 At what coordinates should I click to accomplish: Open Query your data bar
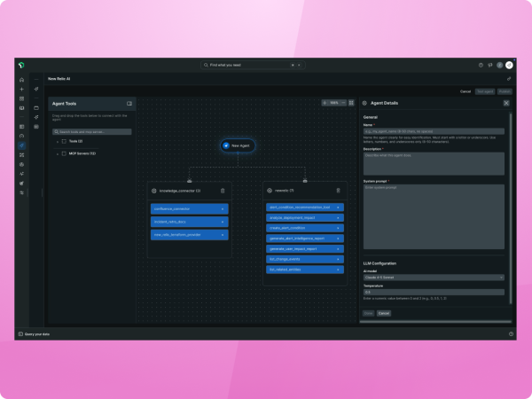[37, 334]
